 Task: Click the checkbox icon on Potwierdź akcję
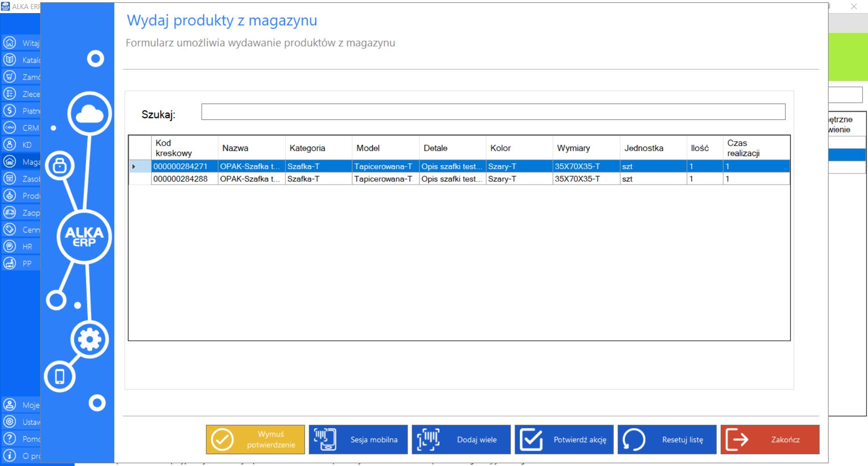pyautogui.click(x=531, y=439)
